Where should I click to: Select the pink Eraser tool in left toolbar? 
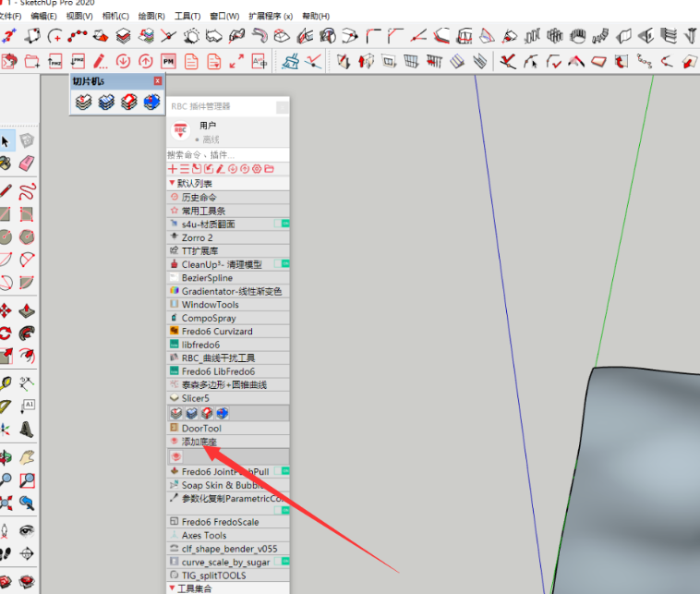point(27,163)
